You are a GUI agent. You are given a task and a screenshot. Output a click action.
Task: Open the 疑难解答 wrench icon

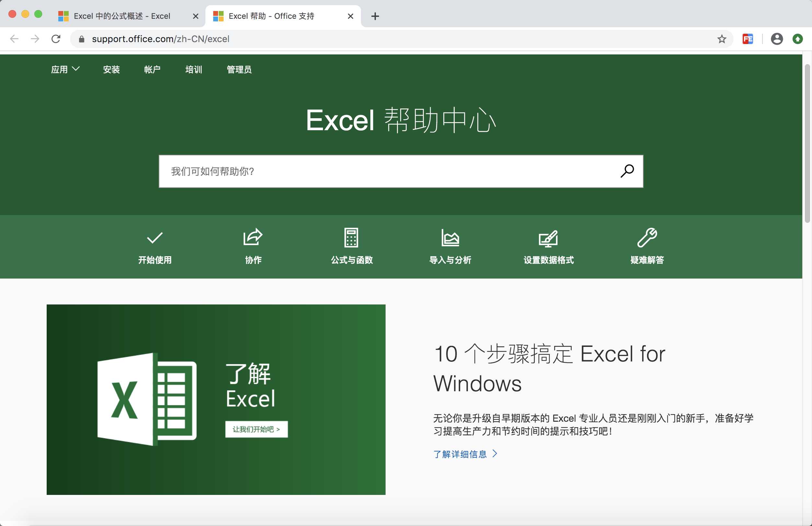[x=647, y=237]
